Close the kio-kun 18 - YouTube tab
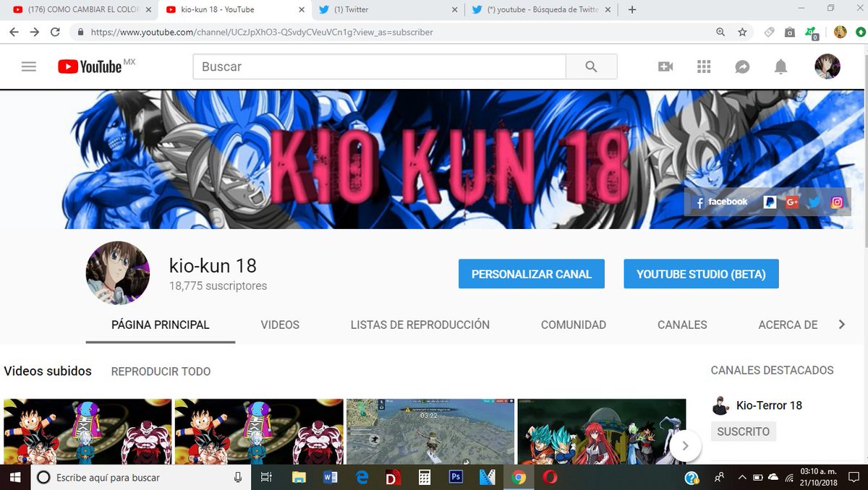 pyautogui.click(x=301, y=9)
